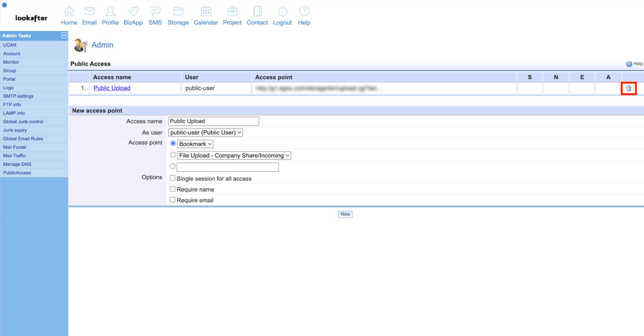Open the Public Upload link

click(x=112, y=88)
